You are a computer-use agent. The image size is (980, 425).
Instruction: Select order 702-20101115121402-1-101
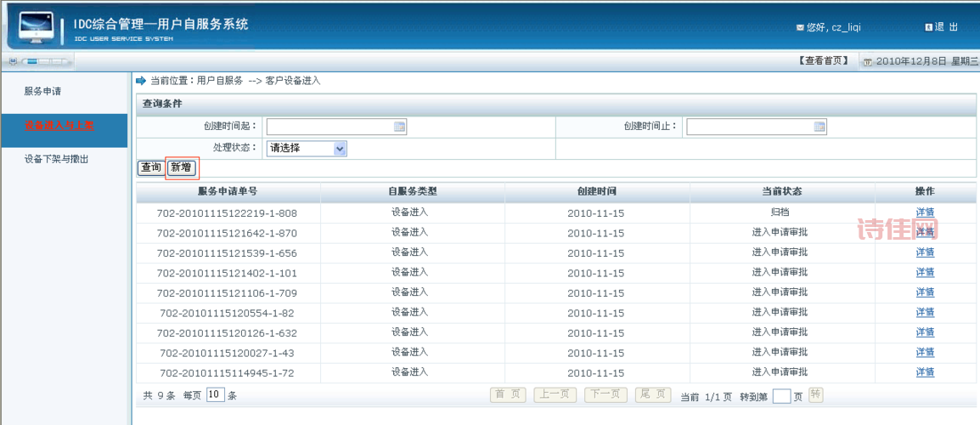pyautogui.click(x=227, y=274)
